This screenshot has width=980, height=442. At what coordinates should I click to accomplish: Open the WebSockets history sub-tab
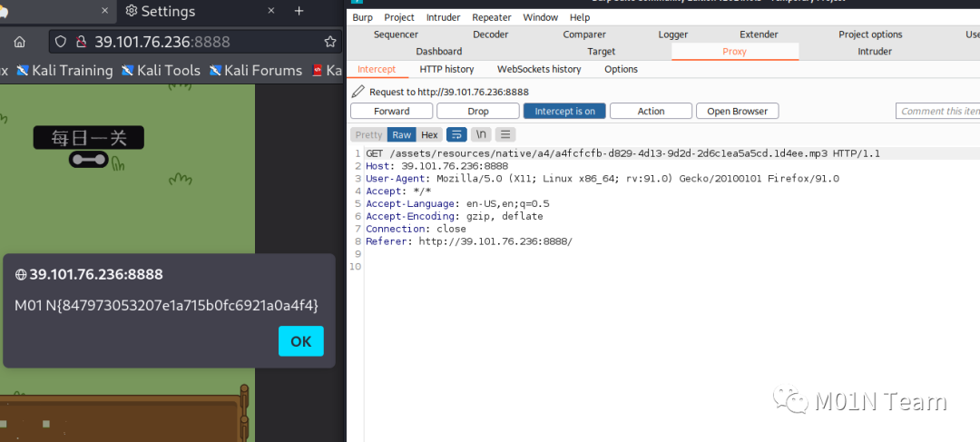(539, 69)
